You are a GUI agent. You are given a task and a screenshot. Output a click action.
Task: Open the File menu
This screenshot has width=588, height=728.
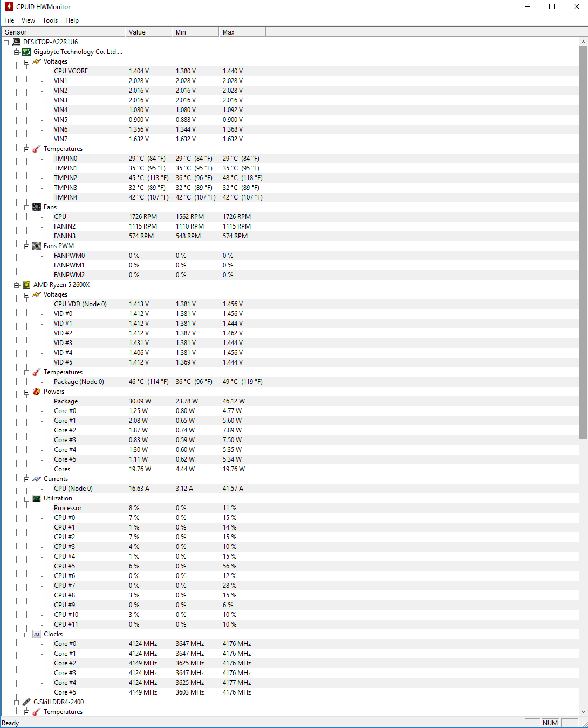point(9,20)
